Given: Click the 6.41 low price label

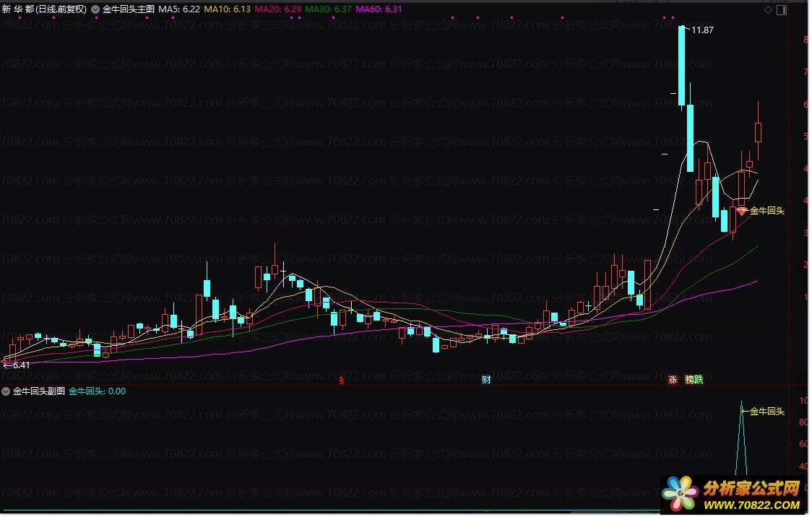Looking at the screenshot, I should (21, 365).
